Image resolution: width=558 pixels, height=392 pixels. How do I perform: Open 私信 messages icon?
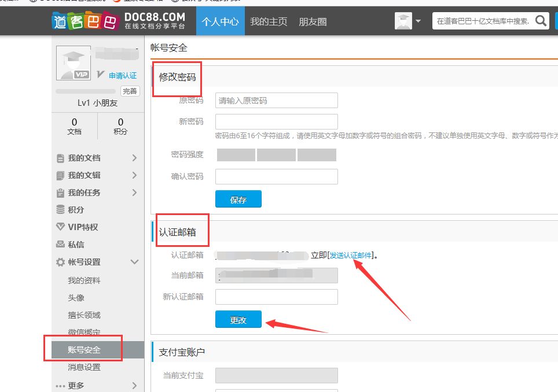(60, 245)
